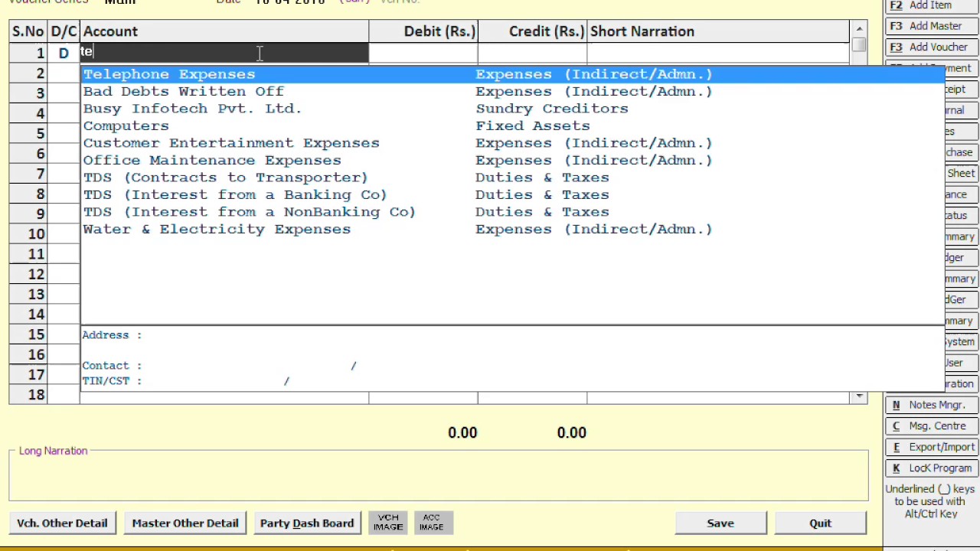The width and height of the screenshot is (980, 551).
Task: Open Notes Mngr. from sidebar
Action: pyautogui.click(x=931, y=405)
